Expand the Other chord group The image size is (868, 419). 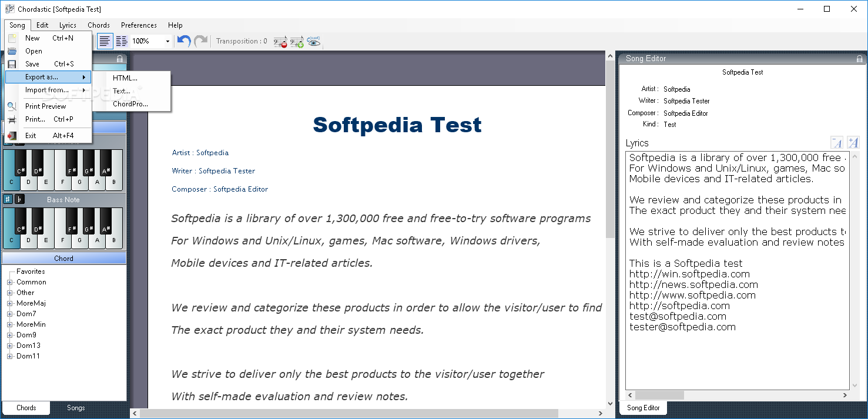9,293
